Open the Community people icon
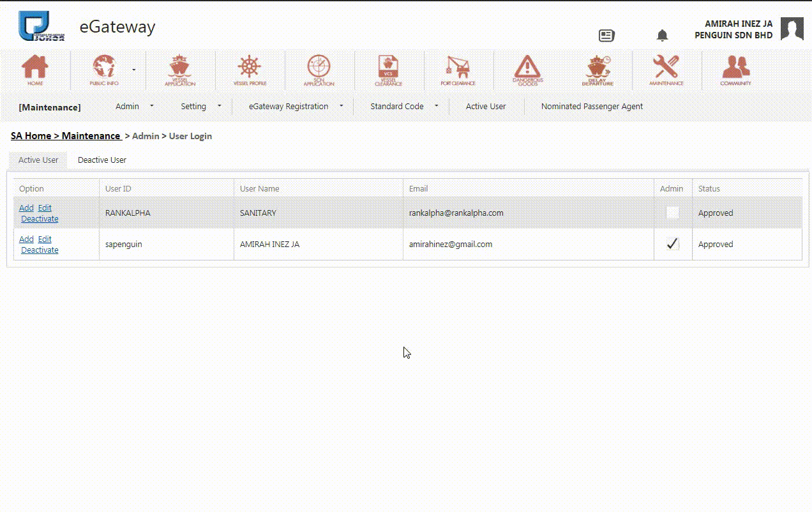 click(x=735, y=70)
